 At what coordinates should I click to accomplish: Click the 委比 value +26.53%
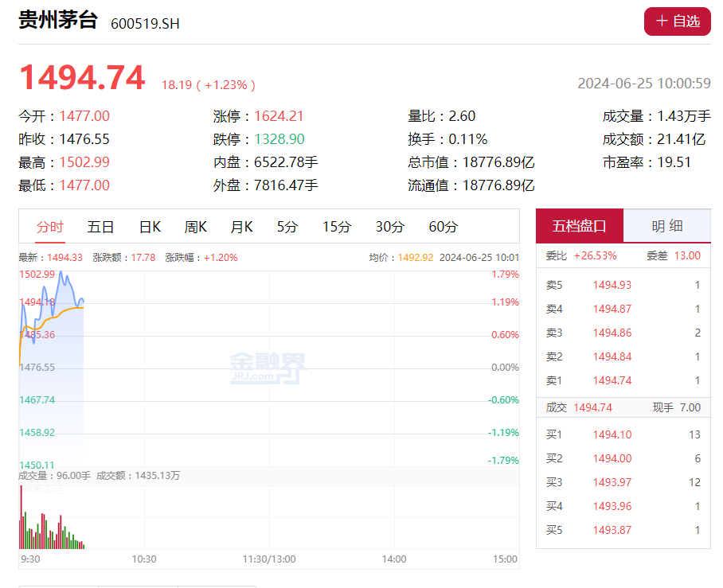point(596,255)
